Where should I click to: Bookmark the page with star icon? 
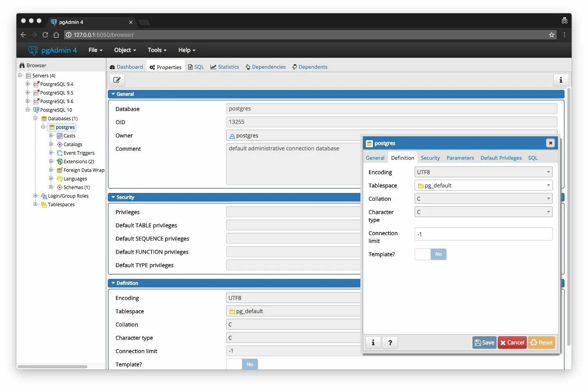click(551, 35)
